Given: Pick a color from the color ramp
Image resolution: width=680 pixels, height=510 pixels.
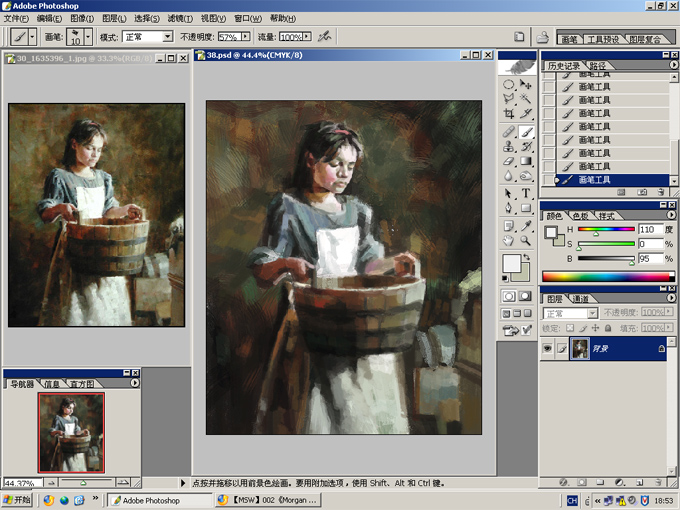Looking at the screenshot, I should [x=608, y=276].
